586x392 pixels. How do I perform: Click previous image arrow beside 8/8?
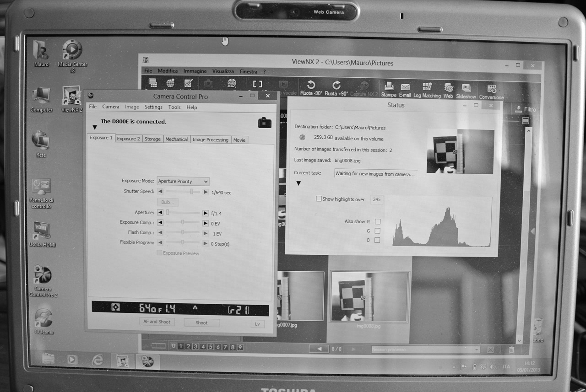pyautogui.click(x=319, y=349)
